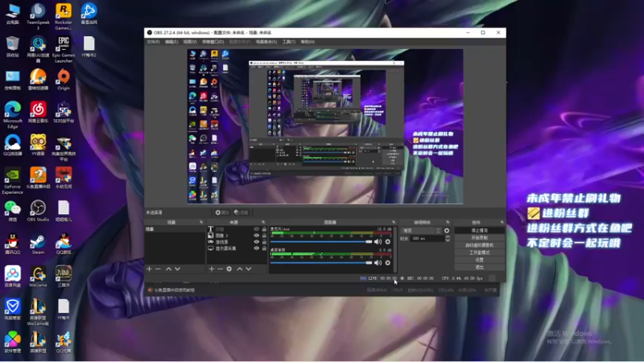Open the 帮助(H) menu
Image resolution: width=644 pixels, height=362 pixels.
308,42
